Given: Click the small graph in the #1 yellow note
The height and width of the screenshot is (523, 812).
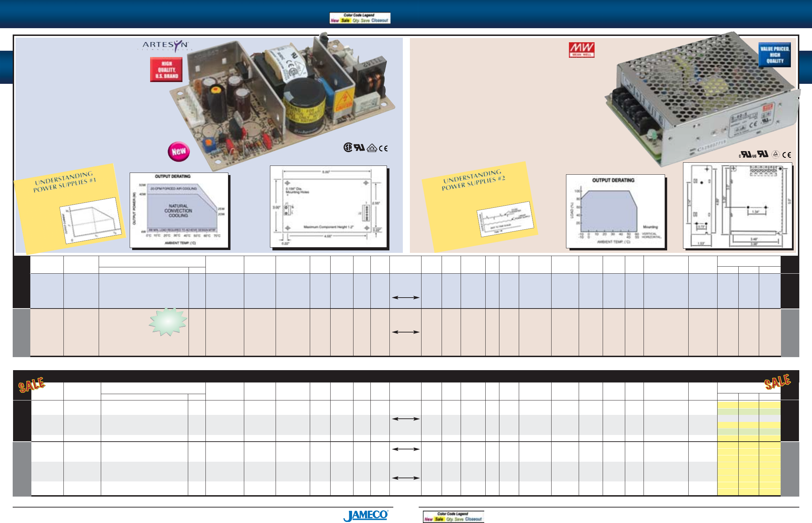Looking at the screenshot, I should coord(91,220).
